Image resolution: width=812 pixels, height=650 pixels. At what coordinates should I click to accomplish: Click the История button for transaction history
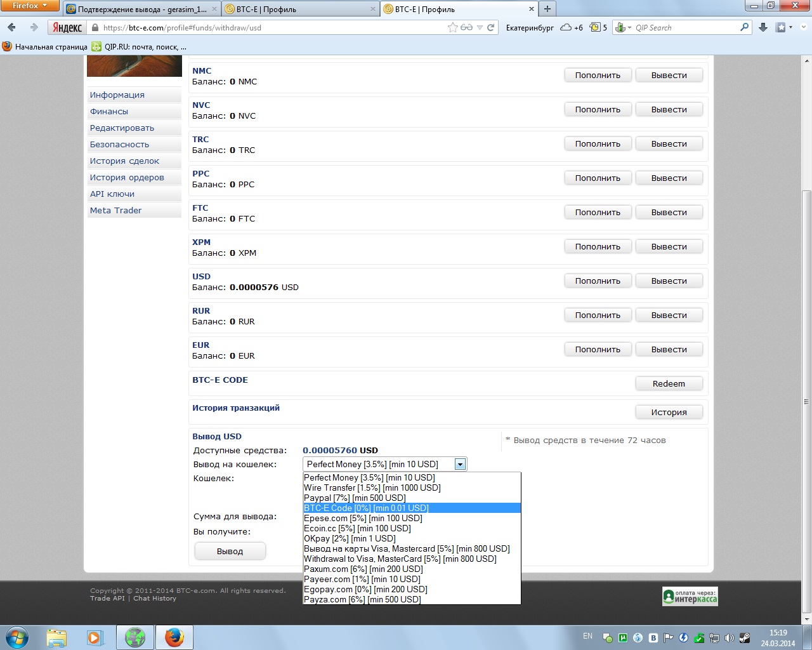(669, 412)
